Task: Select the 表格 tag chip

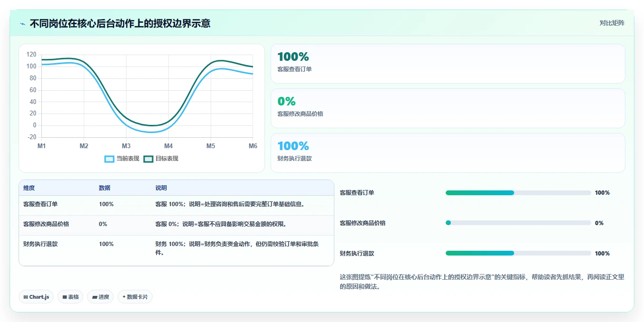Action: (x=70, y=297)
